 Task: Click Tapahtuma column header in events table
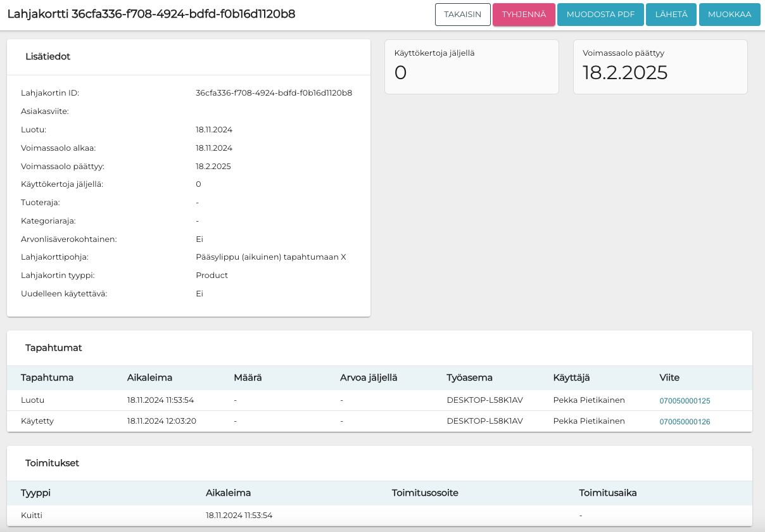[x=47, y=377]
